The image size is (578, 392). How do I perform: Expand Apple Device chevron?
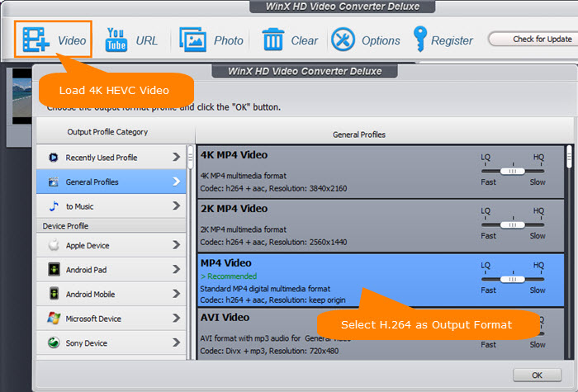(176, 244)
